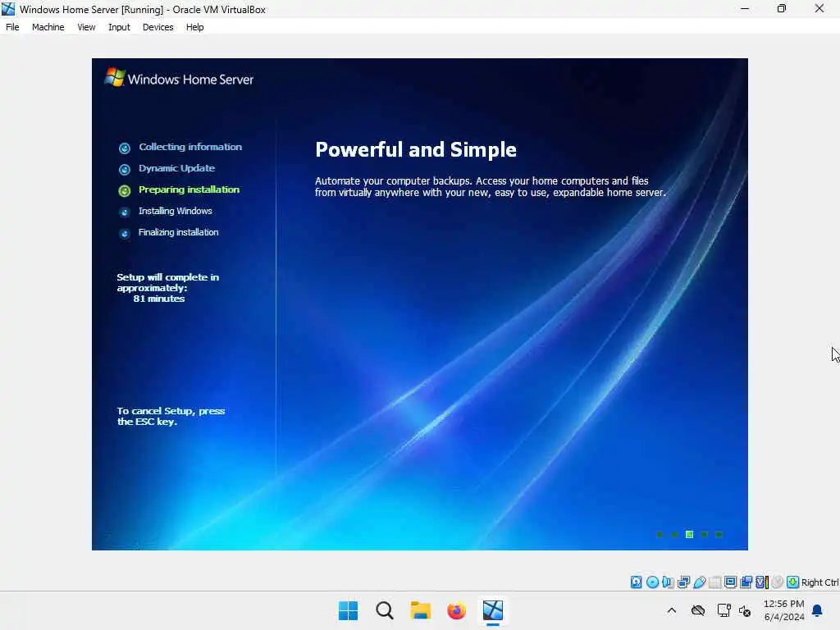
Task: Click the network adapters status icon
Action: (683, 582)
